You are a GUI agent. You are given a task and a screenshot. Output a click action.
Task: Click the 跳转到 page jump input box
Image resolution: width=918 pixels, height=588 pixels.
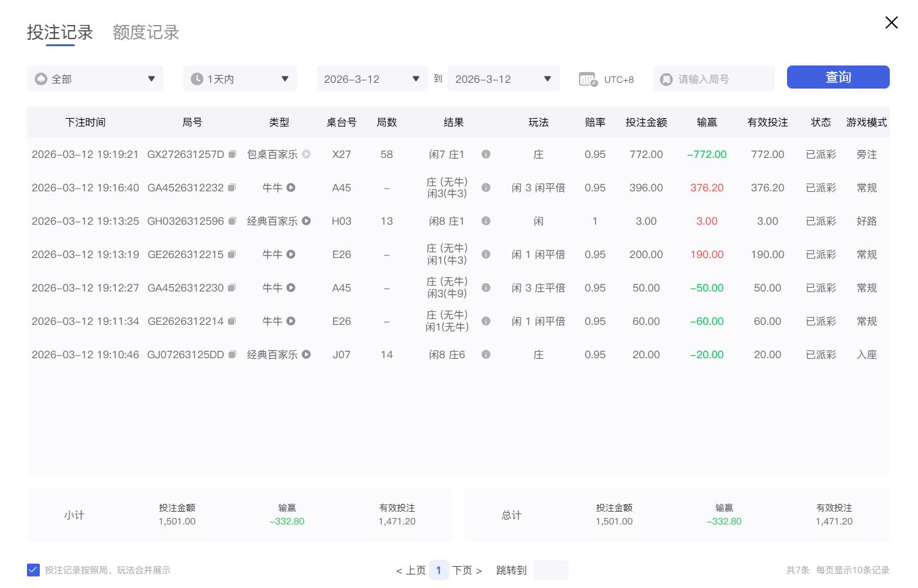(x=550, y=570)
